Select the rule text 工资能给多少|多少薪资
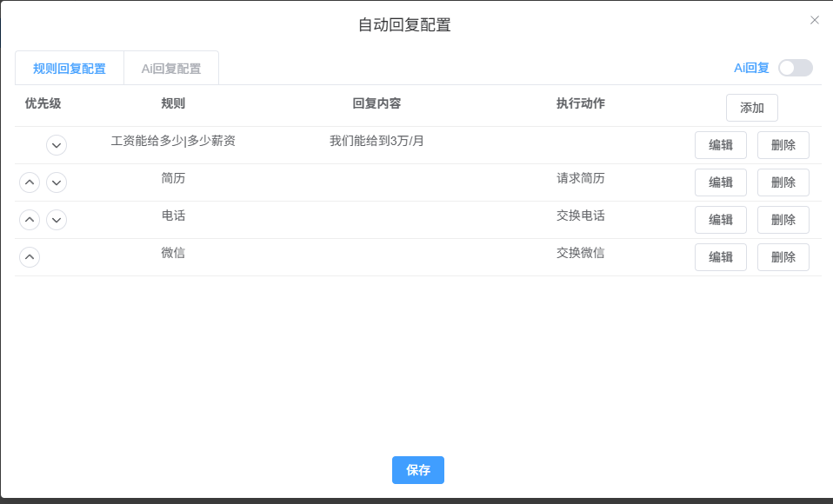 (173, 141)
